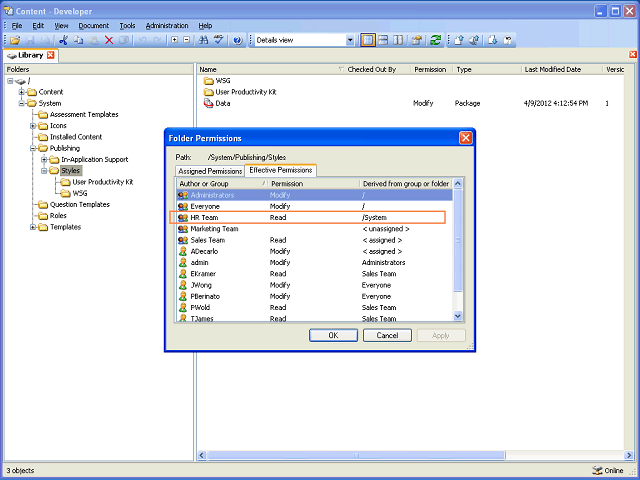Click Cancel in Folder Permissions dialog
The image size is (640, 480).
387,335
